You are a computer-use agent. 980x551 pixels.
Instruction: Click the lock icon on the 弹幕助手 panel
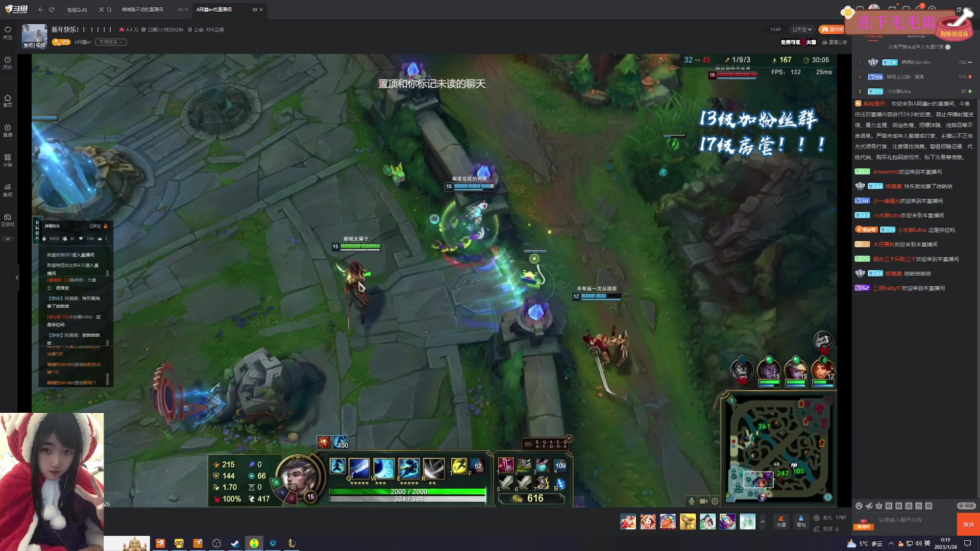click(106, 226)
